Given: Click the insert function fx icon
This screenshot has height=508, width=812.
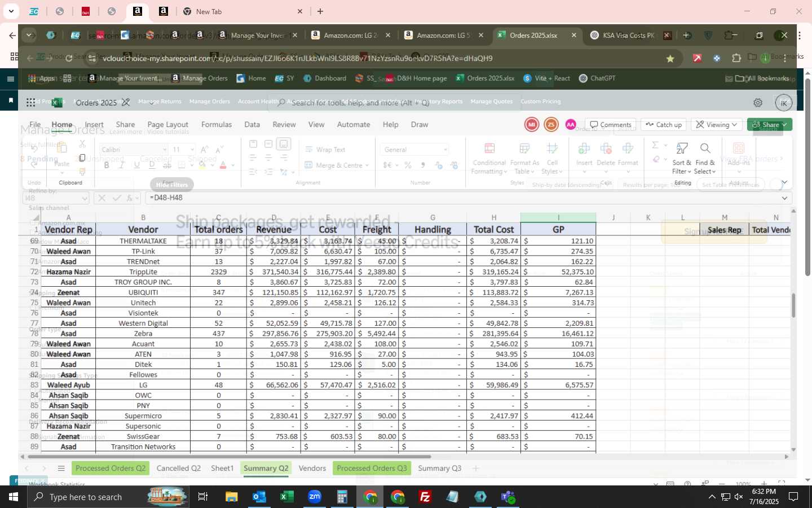Looking at the screenshot, I should (x=131, y=198).
